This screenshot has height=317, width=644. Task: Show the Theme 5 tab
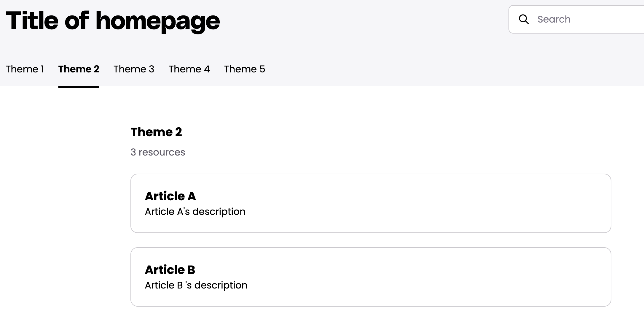pyautogui.click(x=245, y=69)
